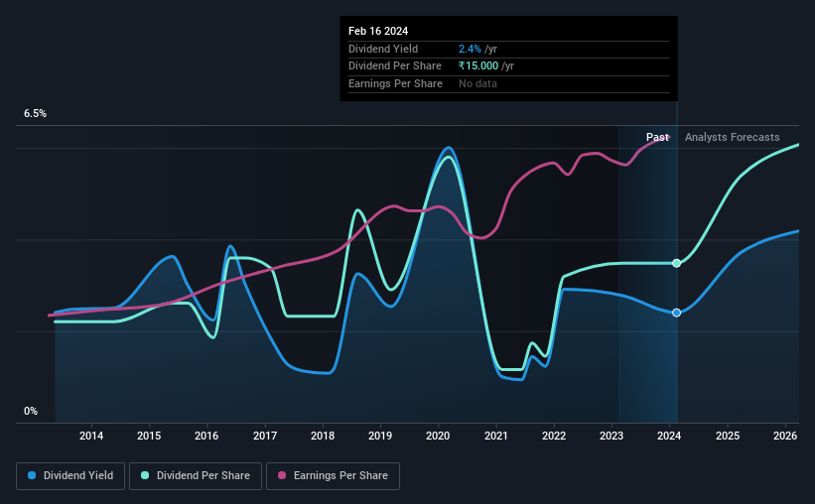
Task: Click the teal Dividend Per Share legend dot
Action: click(145, 475)
